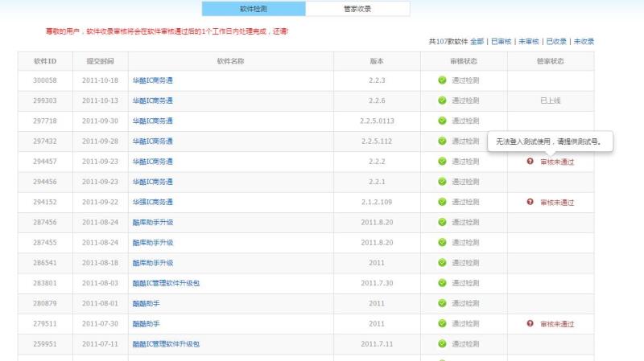
Task: Click red warning icon in row 279511
Action: pyautogui.click(x=530, y=324)
